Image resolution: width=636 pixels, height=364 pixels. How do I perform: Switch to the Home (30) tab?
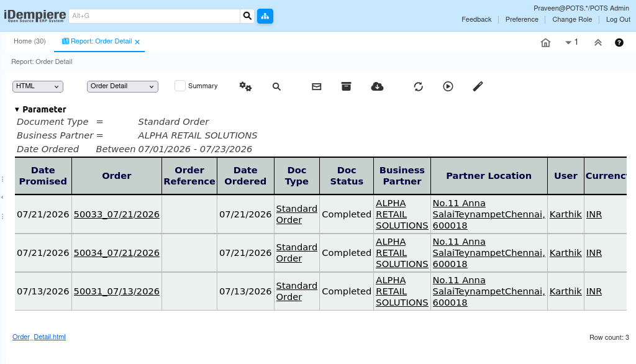pyautogui.click(x=30, y=42)
